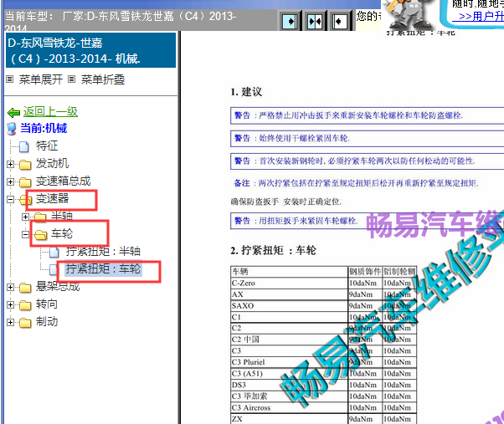The width and height of the screenshot is (504, 424).
Task: Expand the 悬架总成 folder node
Action: point(10,288)
